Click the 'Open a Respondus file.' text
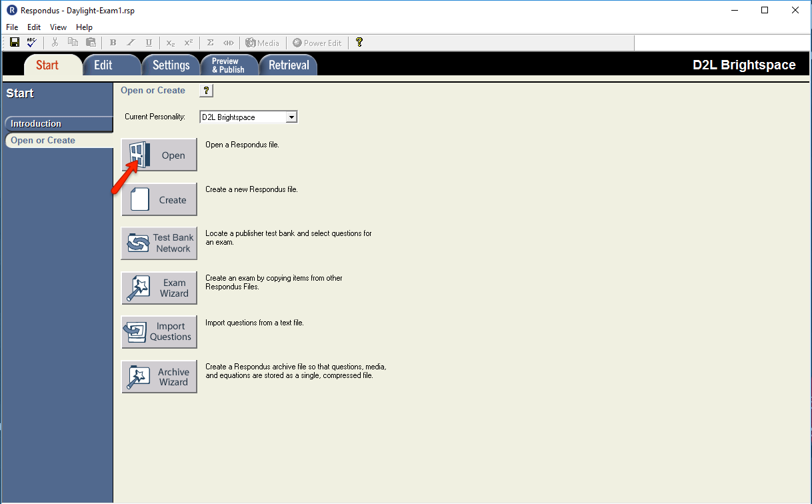Viewport: 812px width, 504px height. click(242, 145)
